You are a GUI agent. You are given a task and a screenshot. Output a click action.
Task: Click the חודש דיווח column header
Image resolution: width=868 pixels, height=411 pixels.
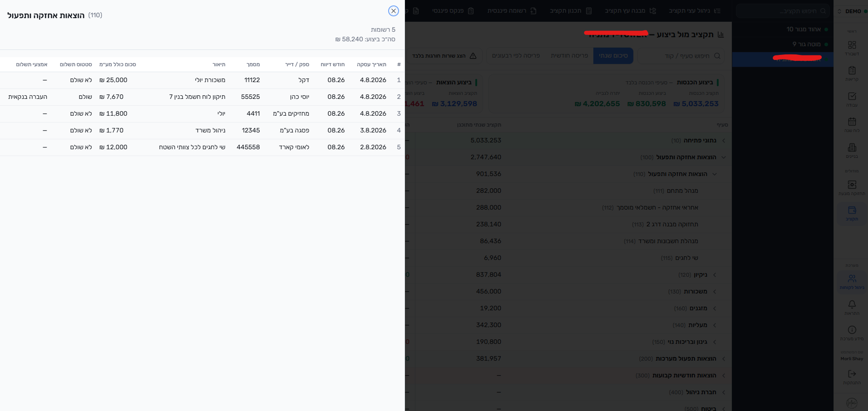(333, 64)
